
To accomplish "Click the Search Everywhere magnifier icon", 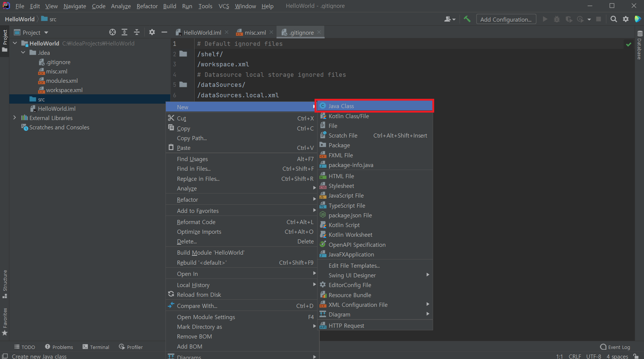I will tap(613, 19).
